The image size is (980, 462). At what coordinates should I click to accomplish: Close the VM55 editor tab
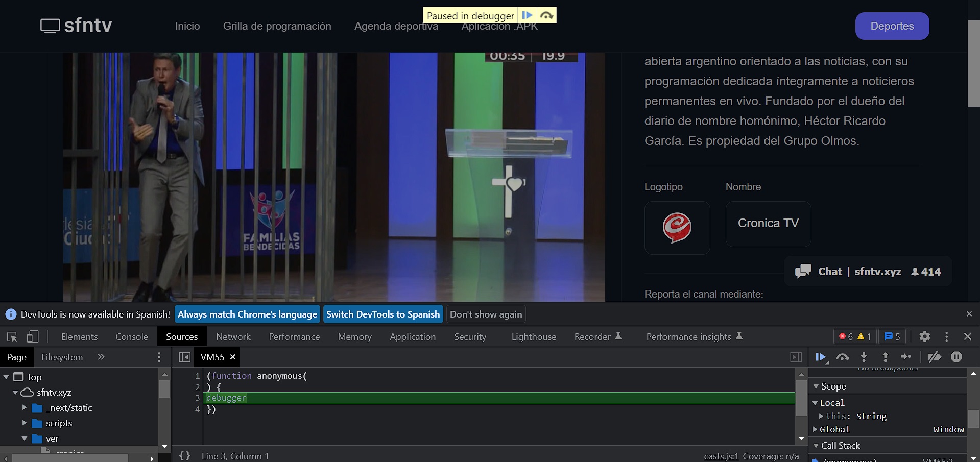[233, 357]
